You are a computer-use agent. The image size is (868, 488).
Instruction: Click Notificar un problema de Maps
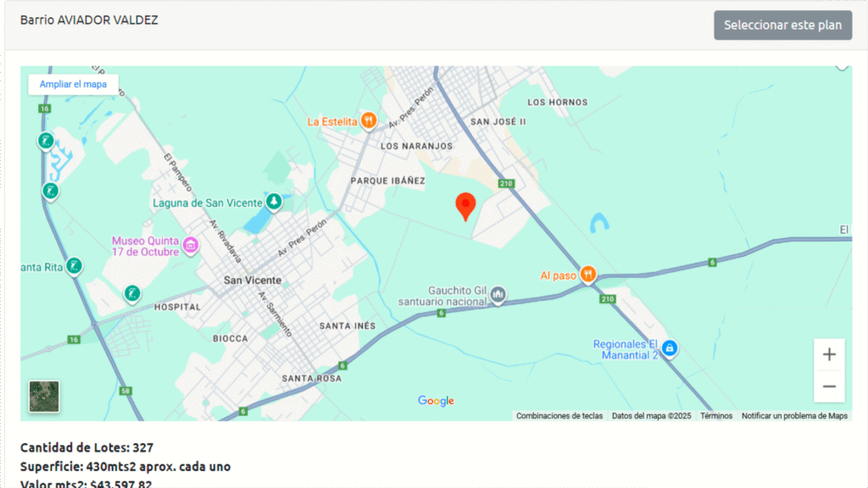[794, 416]
